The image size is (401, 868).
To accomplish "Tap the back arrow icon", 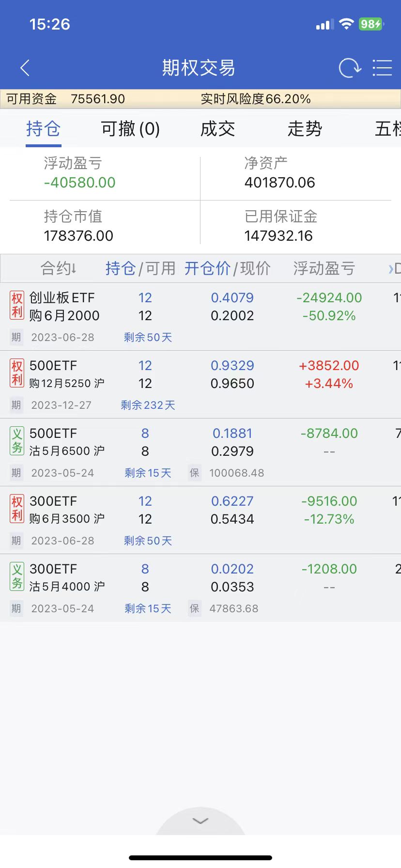I will pyautogui.click(x=25, y=68).
